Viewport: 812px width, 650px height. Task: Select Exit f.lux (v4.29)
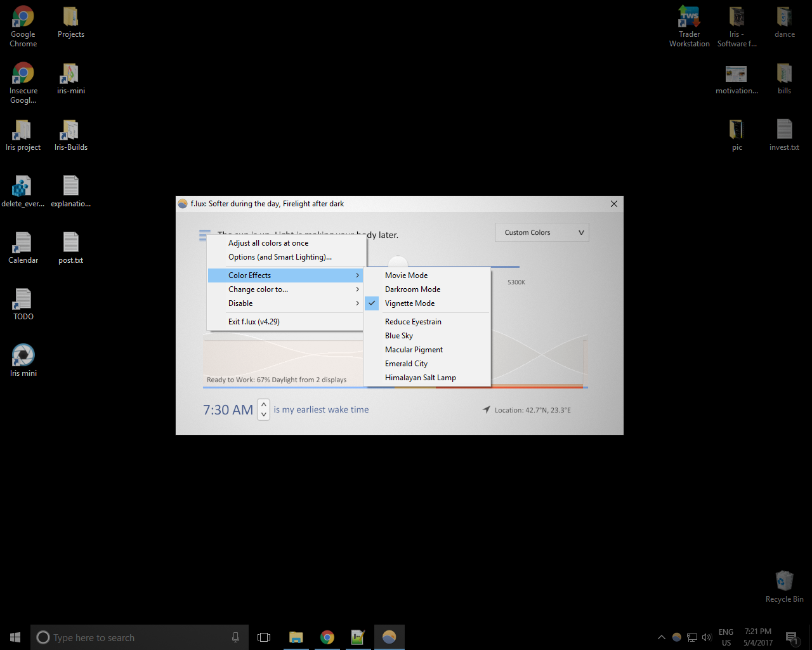pos(285,322)
